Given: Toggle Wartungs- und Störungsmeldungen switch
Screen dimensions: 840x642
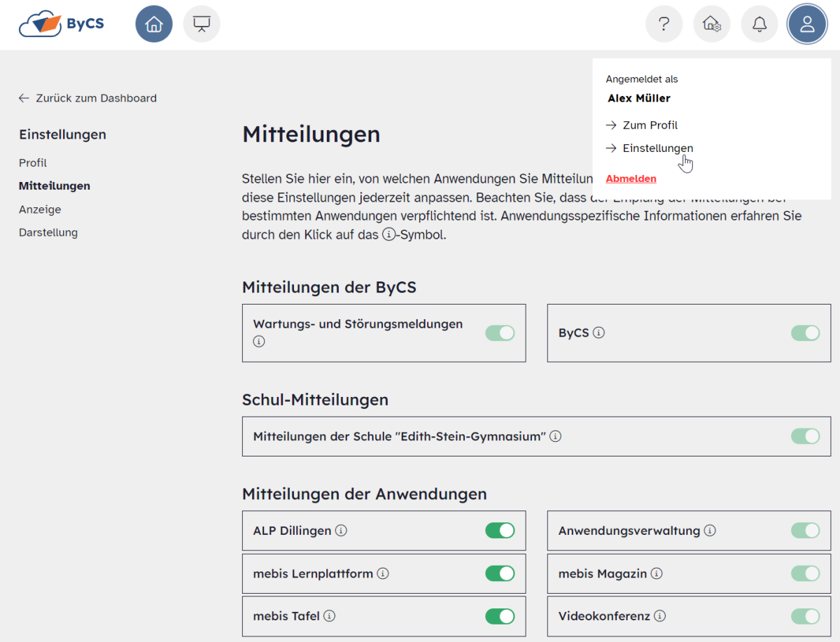Looking at the screenshot, I should (500, 333).
